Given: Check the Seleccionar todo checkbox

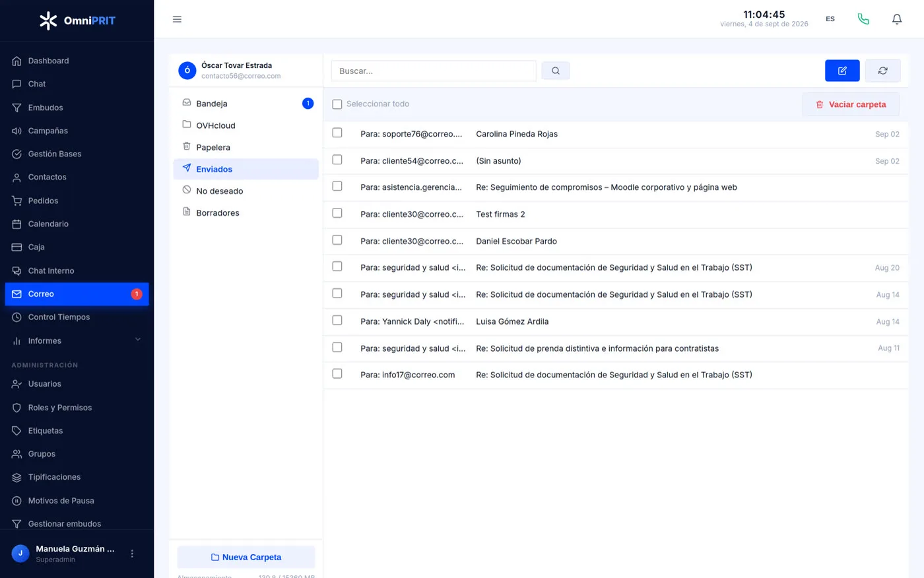Looking at the screenshot, I should click(337, 104).
